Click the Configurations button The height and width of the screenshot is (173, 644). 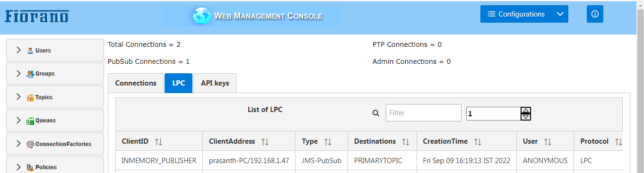tap(516, 14)
